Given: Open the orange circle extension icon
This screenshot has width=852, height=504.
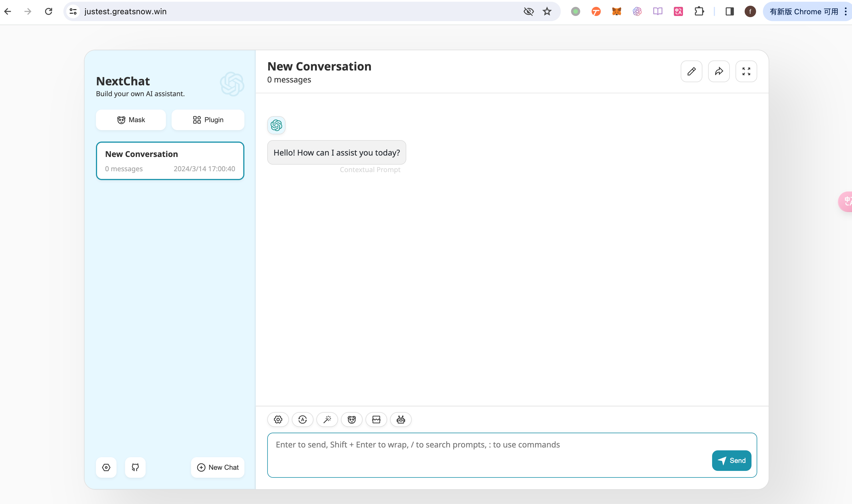Looking at the screenshot, I should (x=596, y=11).
